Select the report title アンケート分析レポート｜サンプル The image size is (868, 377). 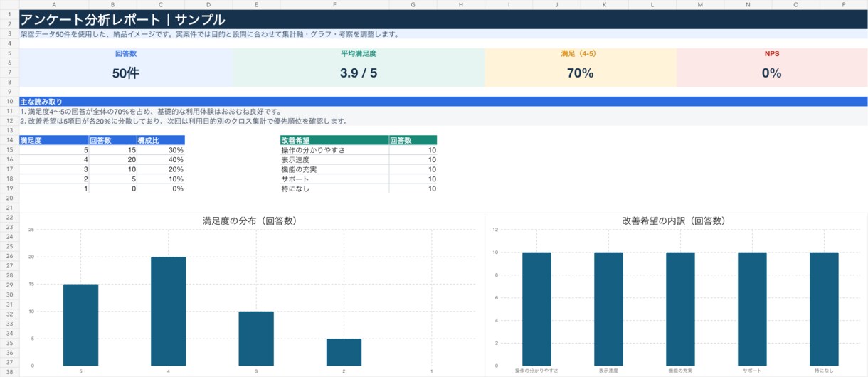[122, 20]
